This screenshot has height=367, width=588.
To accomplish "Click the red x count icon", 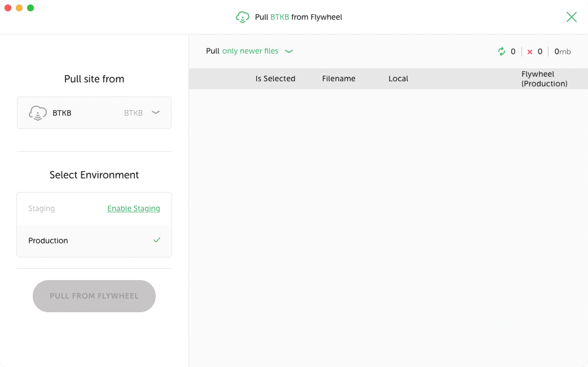I will point(529,52).
